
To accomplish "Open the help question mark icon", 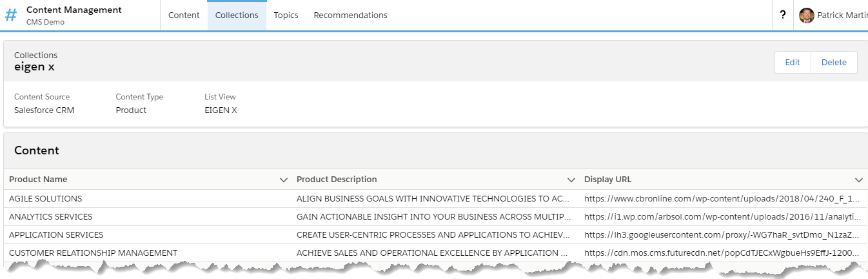I will [783, 15].
